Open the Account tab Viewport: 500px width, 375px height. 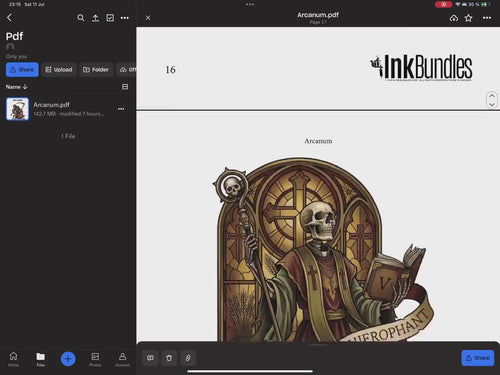tap(122, 359)
